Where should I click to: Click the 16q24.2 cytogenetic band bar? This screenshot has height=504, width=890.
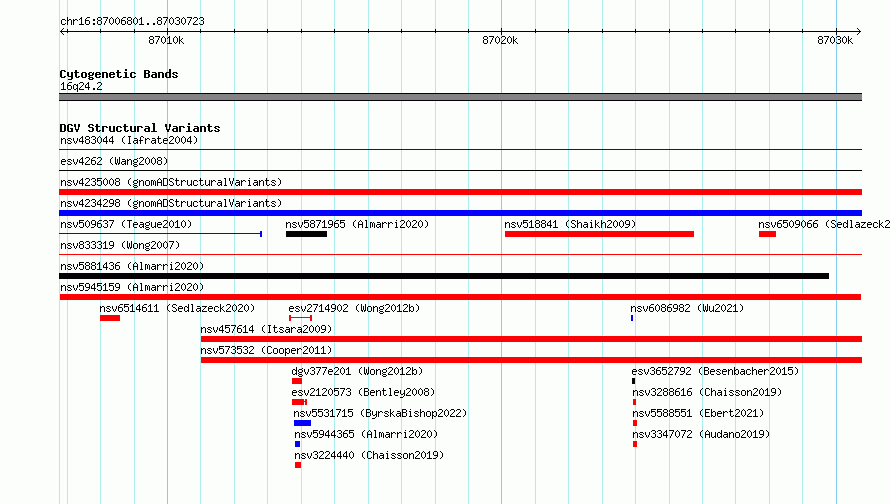(x=460, y=97)
